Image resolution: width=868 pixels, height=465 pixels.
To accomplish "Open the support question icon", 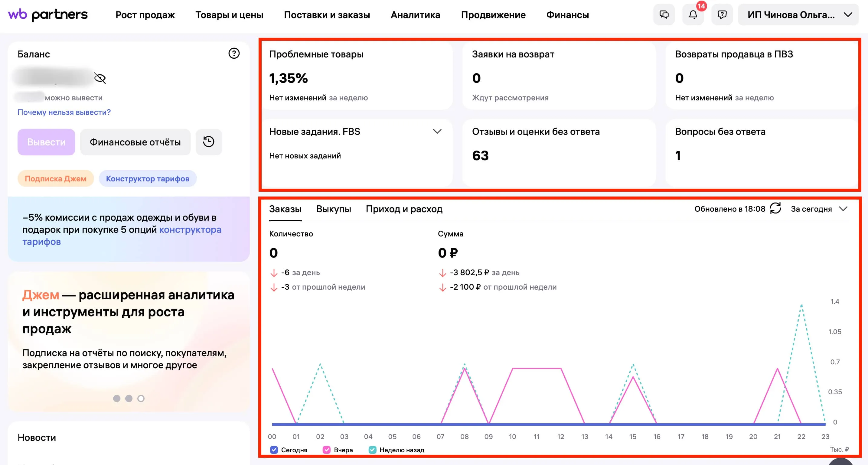I will (x=722, y=15).
